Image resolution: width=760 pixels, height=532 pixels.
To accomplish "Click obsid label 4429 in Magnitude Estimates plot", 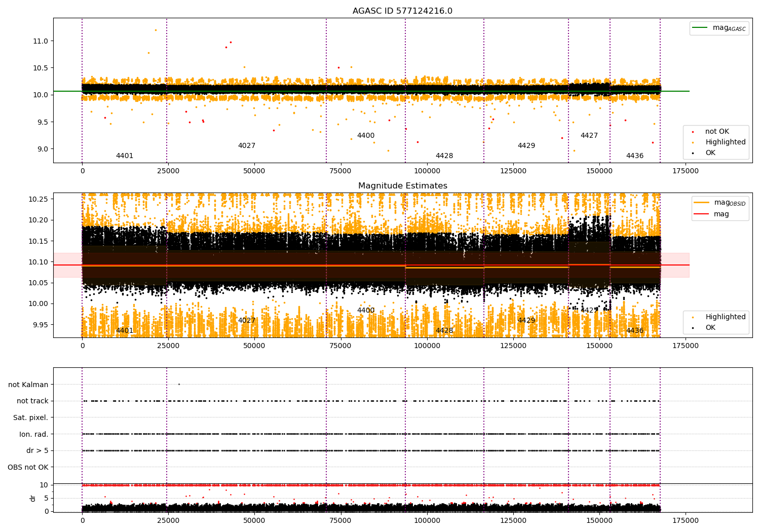I will point(526,321).
